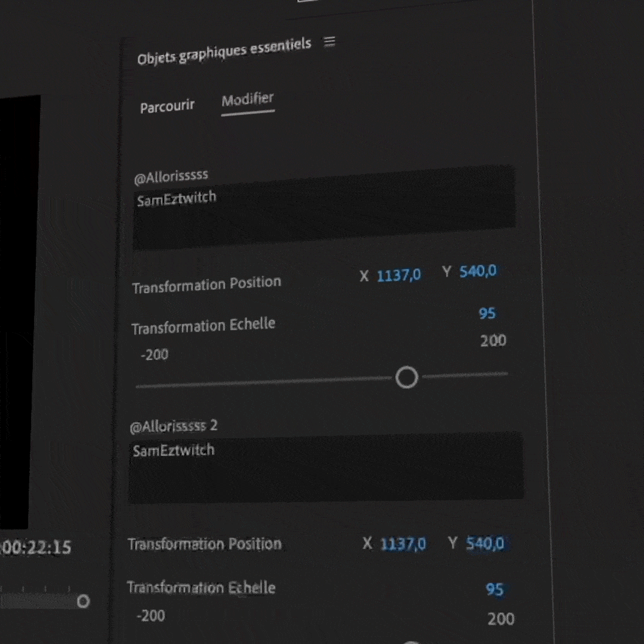
Task: Open the Objets graphiques essentiels panel menu
Action: click(329, 42)
